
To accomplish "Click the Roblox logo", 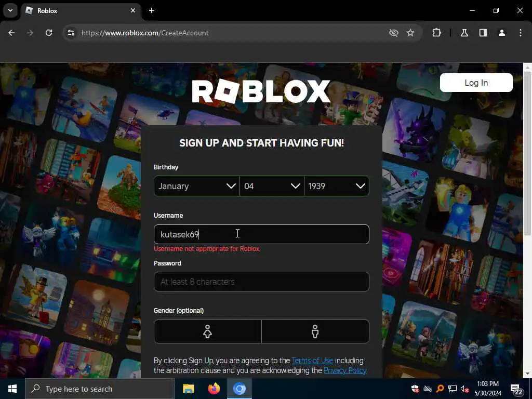I will [x=261, y=91].
